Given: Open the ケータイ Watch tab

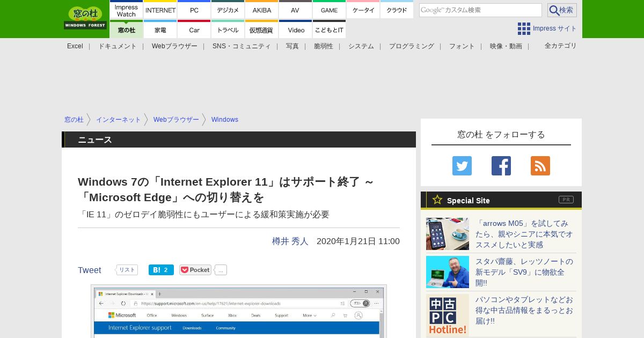Looking at the screenshot, I should (x=363, y=10).
